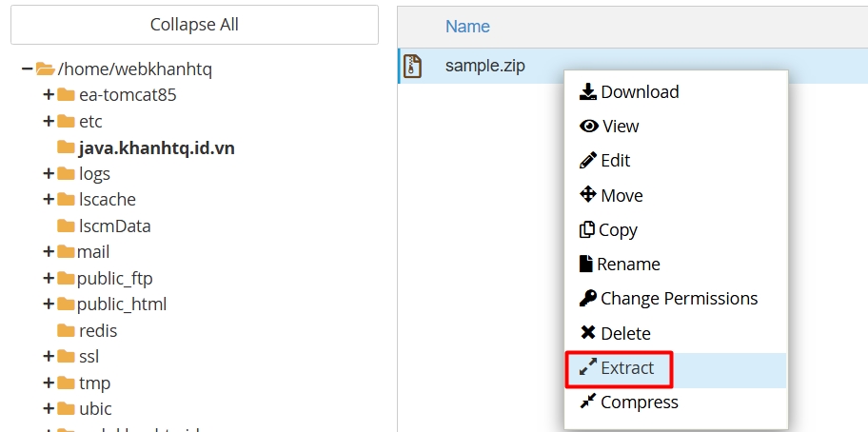The image size is (868, 432).
Task: Click the Copy pages icon
Action: point(587,230)
